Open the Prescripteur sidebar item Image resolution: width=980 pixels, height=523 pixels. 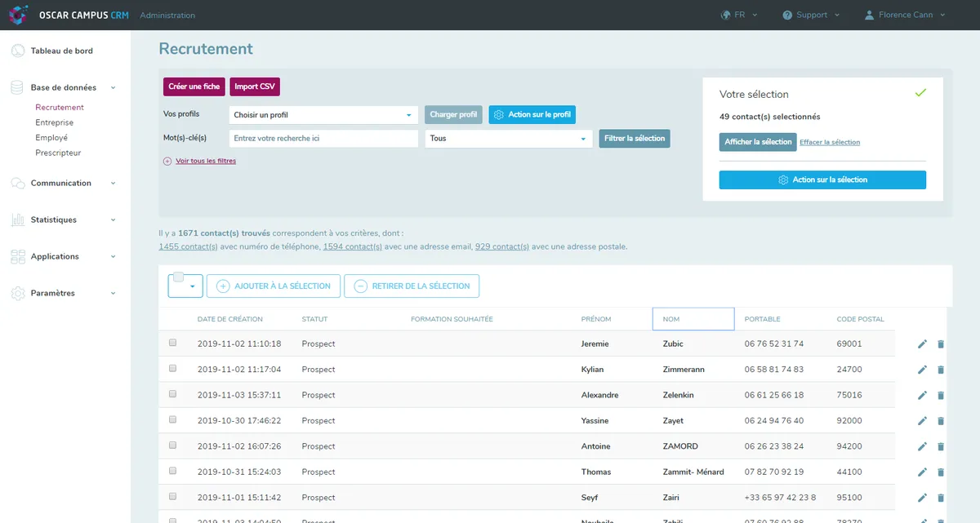click(58, 153)
